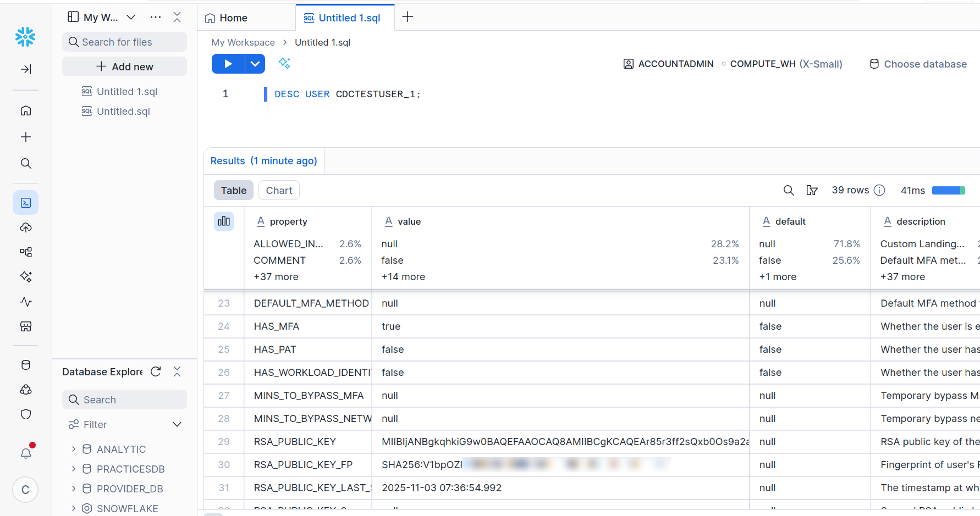Image resolution: width=980 pixels, height=516 pixels.
Task: Click Choose database selector
Action: [918, 64]
